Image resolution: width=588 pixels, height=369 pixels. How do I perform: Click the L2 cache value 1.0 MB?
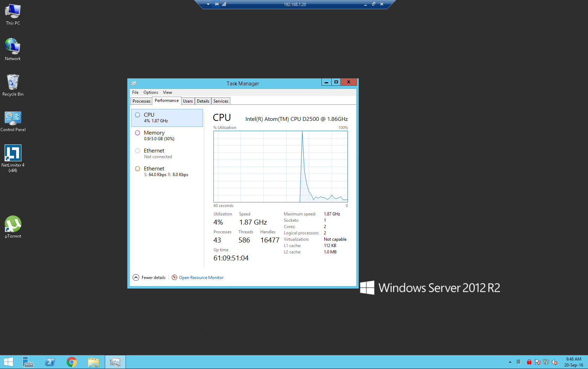330,252
